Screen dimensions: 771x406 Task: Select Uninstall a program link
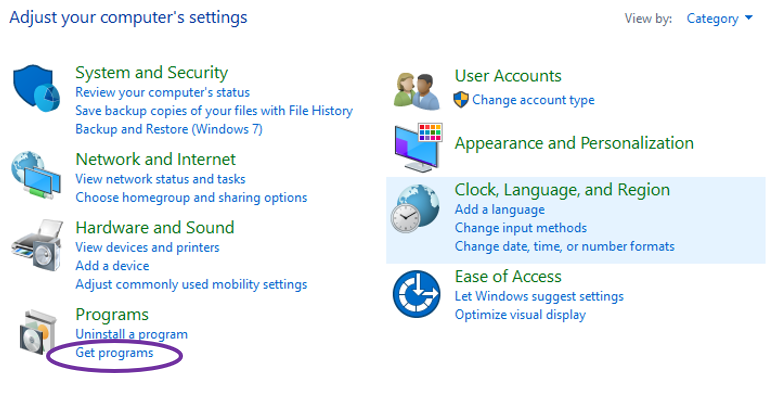pyautogui.click(x=131, y=334)
